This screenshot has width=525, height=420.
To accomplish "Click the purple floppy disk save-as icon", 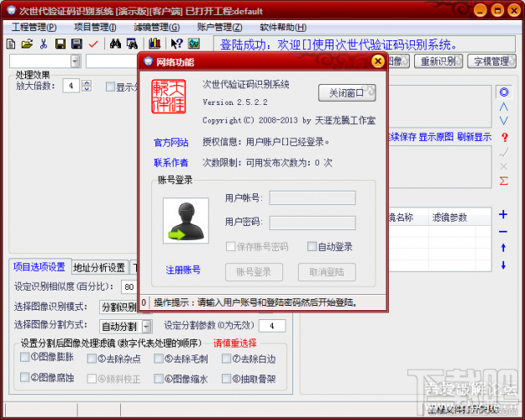I will click(x=76, y=44).
